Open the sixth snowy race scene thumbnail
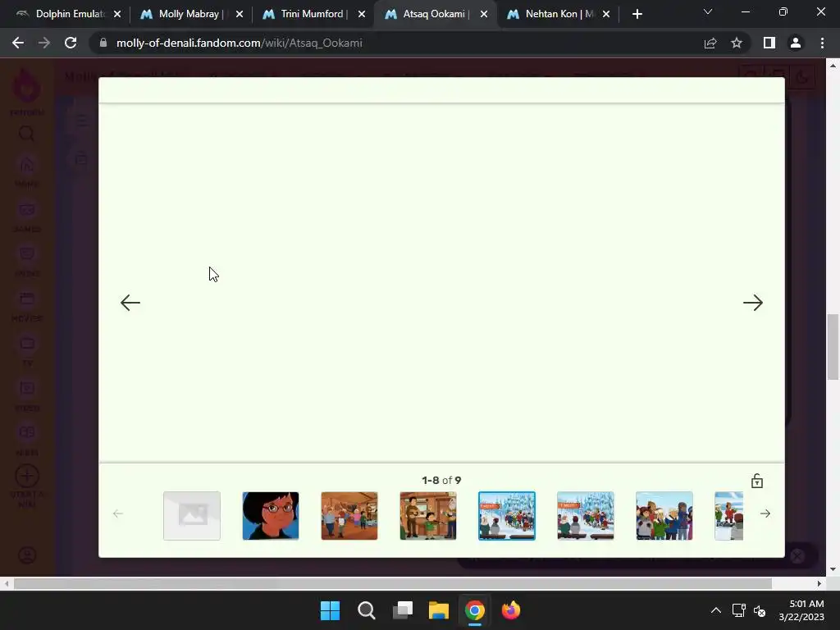Viewport: 840px width, 630px height. click(x=586, y=516)
